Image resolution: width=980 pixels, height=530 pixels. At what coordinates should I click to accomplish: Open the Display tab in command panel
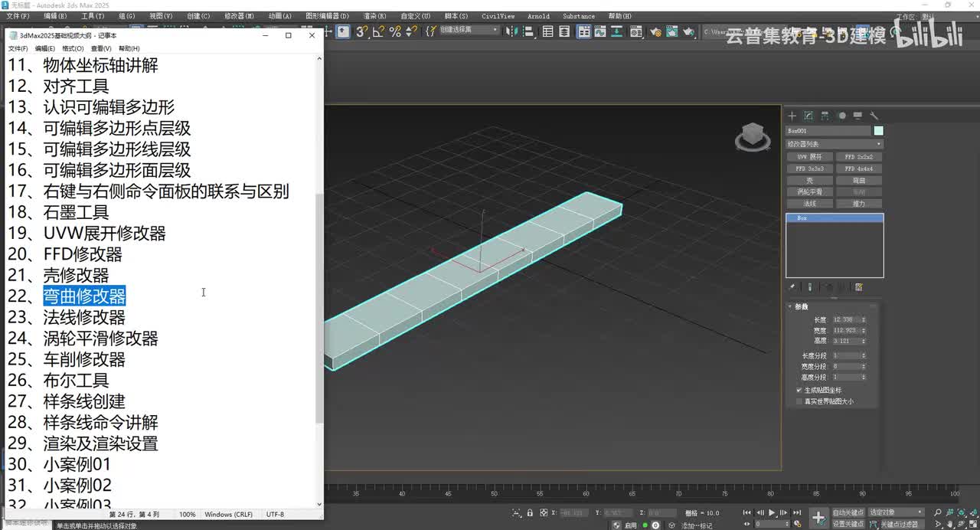857,116
